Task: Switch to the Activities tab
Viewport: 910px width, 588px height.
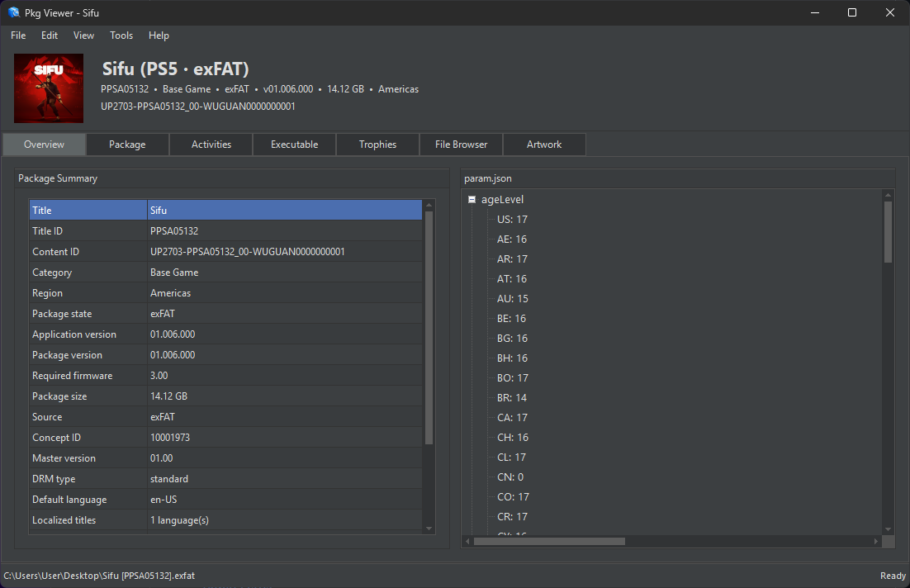Action: coord(211,145)
